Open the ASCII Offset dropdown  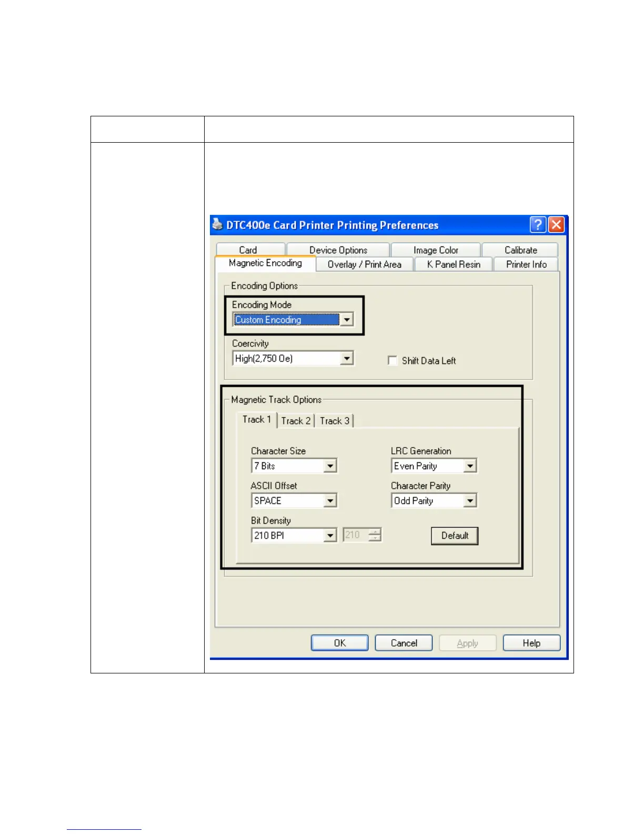tap(330, 501)
